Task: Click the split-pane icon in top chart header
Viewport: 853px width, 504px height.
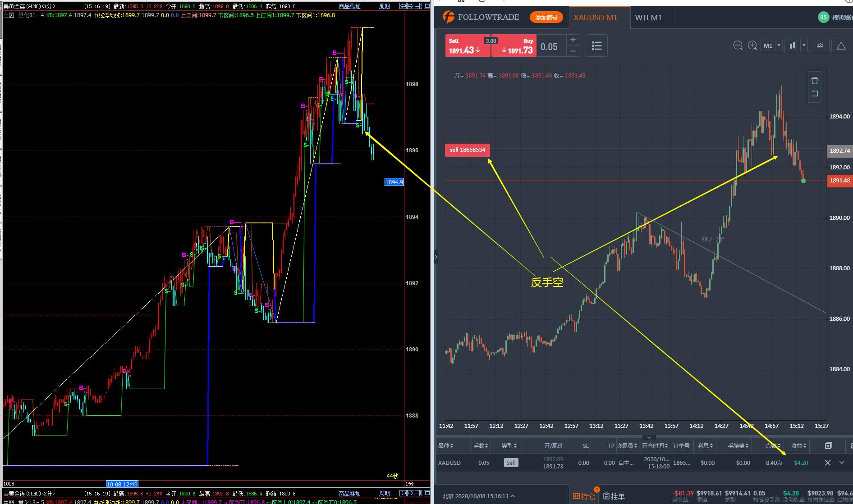Action: tap(418, 6)
